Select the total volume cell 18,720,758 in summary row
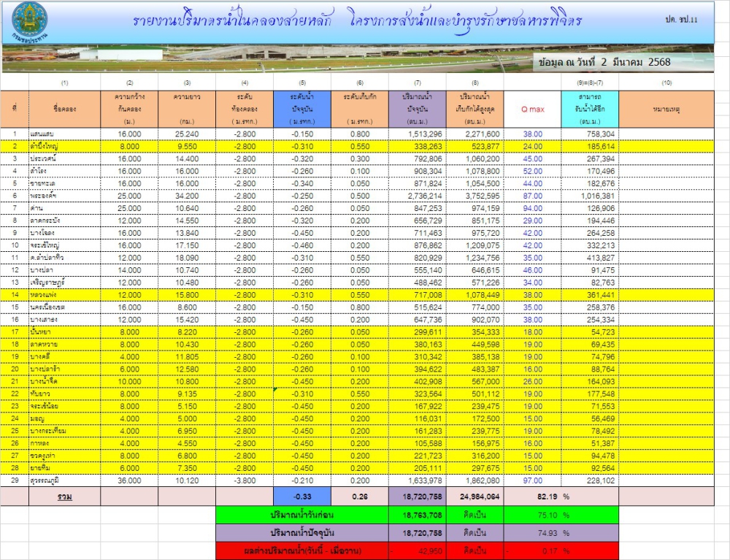Viewport: 730px width, 560px height. coord(417,496)
